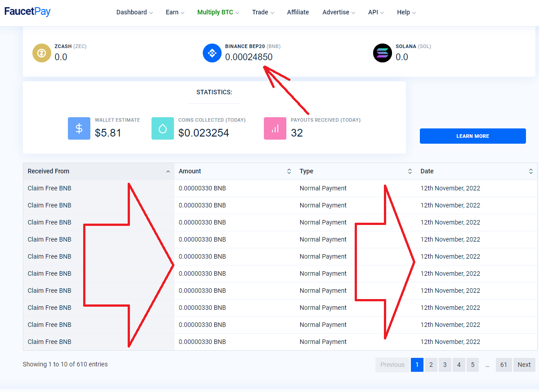
Task: Click the BNB balance 0.00024850
Action: (249, 57)
